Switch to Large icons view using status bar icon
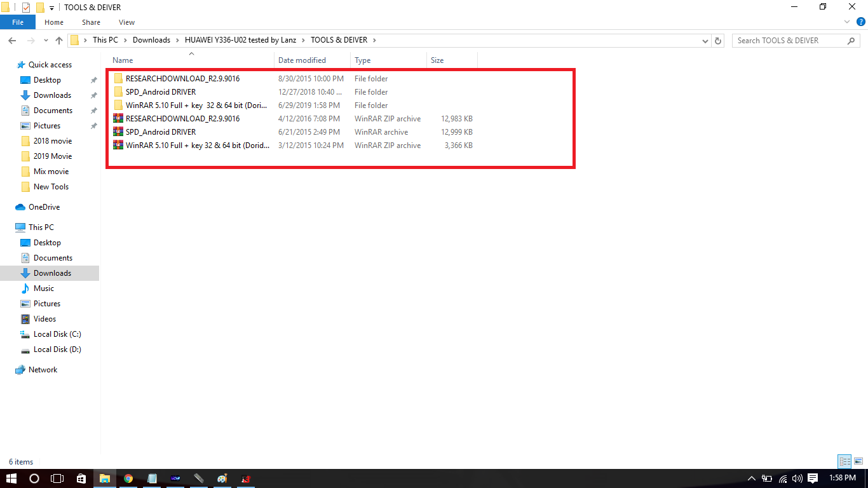The image size is (868, 488). point(858,462)
